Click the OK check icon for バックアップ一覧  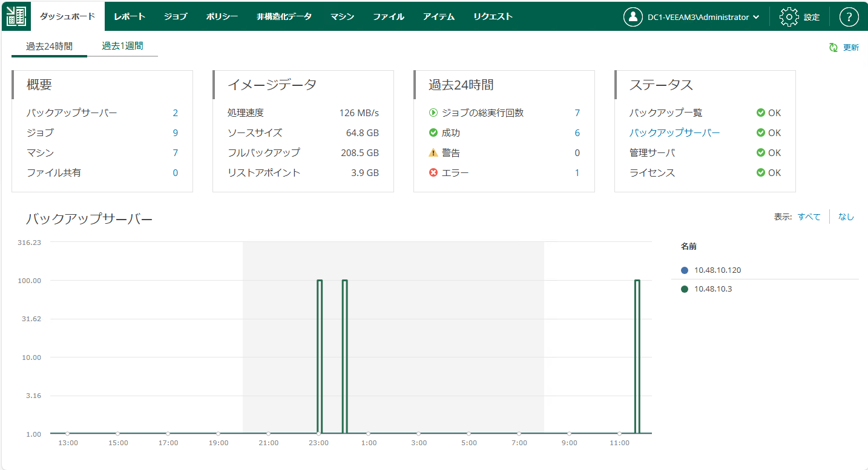point(761,113)
